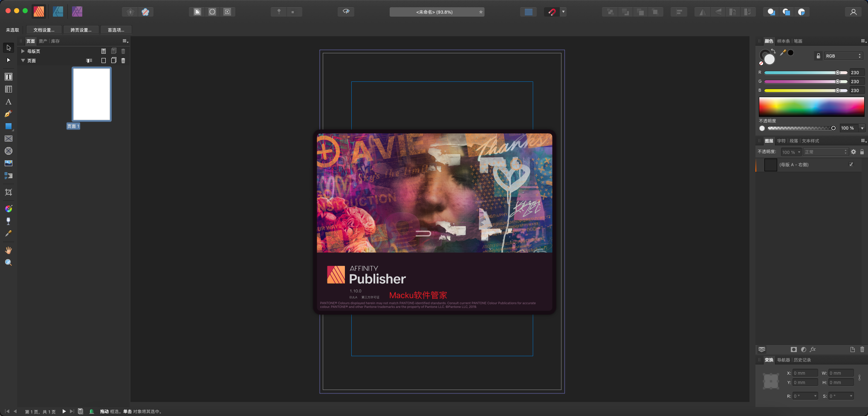This screenshot has width=868, height=416.
Task: Select the Transparency tool
Action: (9, 221)
